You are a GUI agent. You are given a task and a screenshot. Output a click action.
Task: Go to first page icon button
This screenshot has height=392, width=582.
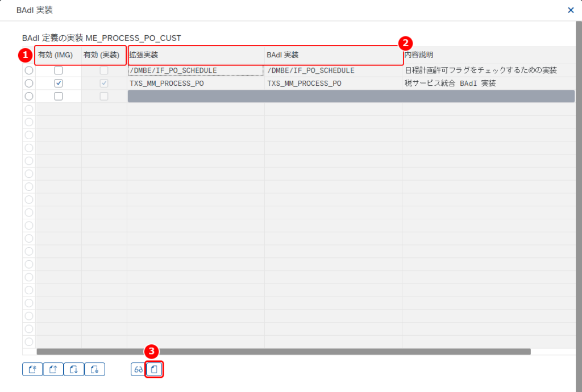[32, 369]
